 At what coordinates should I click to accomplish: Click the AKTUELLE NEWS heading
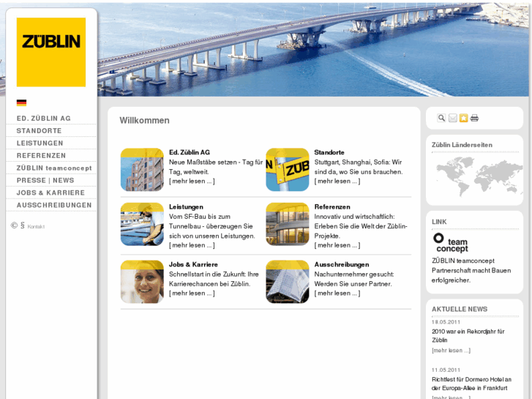tap(460, 309)
